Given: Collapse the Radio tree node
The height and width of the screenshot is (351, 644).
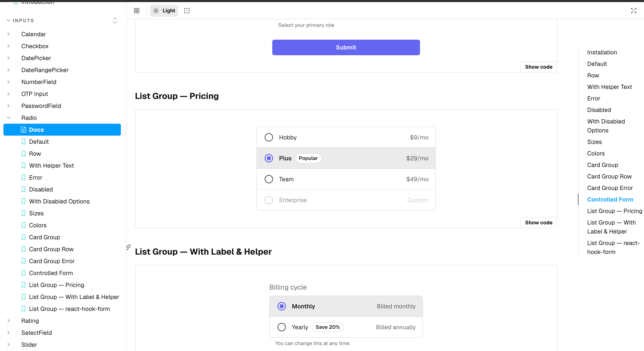Looking at the screenshot, I should point(9,118).
